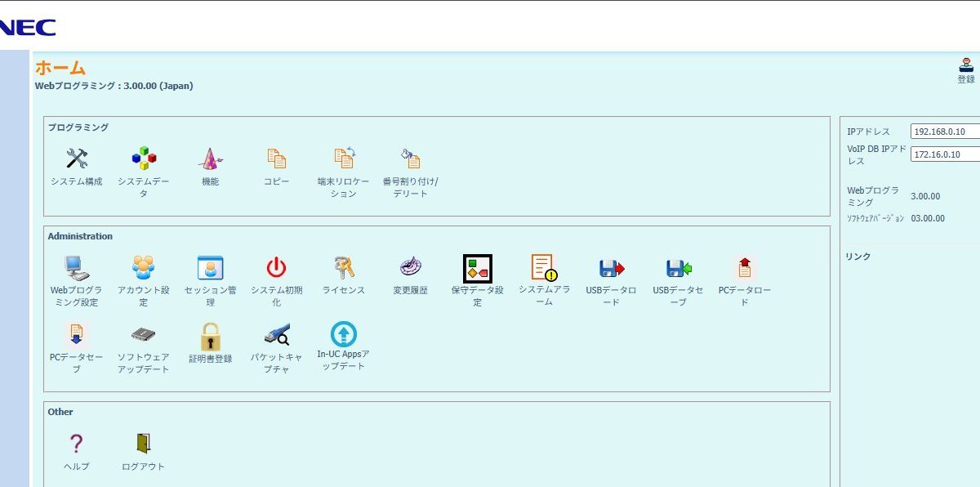Click the NEC logo
This screenshot has width=980, height=487.
(x=27, y=28)
